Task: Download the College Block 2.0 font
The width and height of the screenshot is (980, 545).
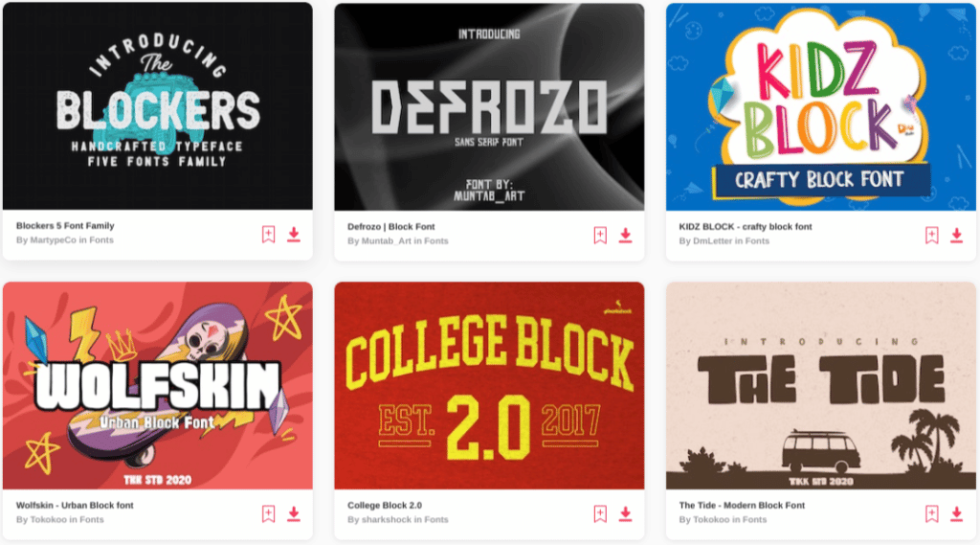Action: 625,513
